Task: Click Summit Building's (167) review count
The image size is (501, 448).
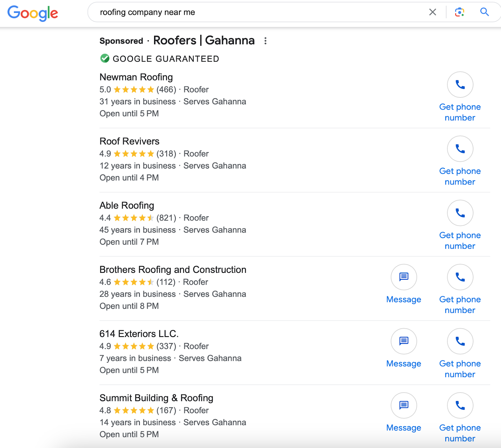Action: [x=166, y=410]
